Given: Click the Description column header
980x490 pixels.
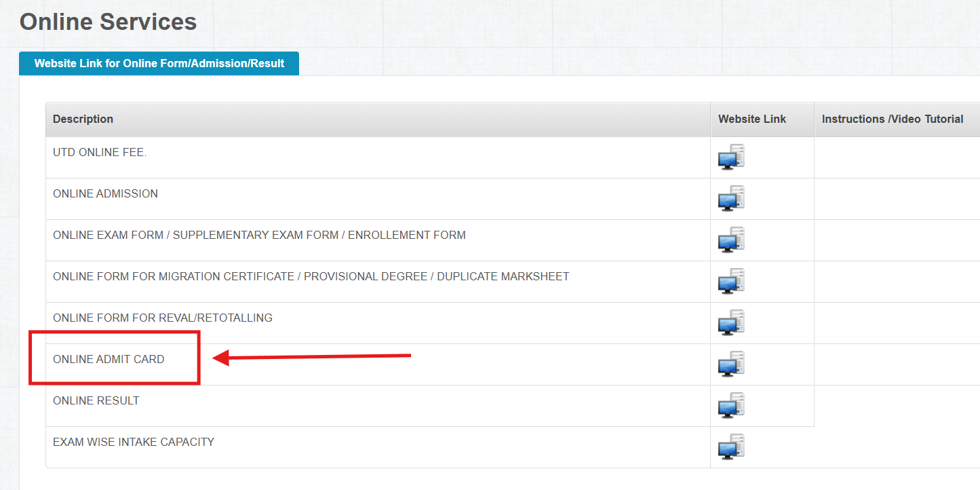Looking at the screenshot, I should coord(83,119).
